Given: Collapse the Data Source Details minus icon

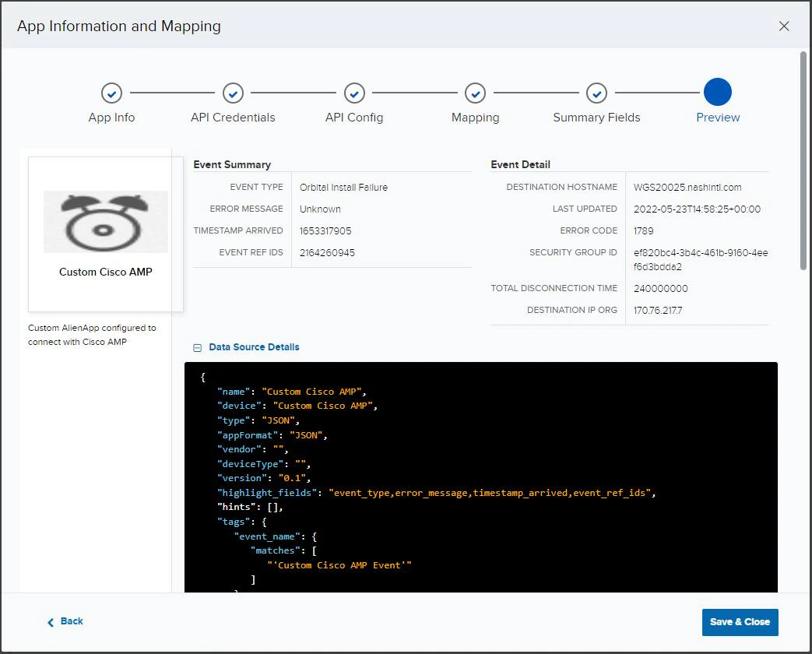Looking at the screenshot, I should 197,348.
